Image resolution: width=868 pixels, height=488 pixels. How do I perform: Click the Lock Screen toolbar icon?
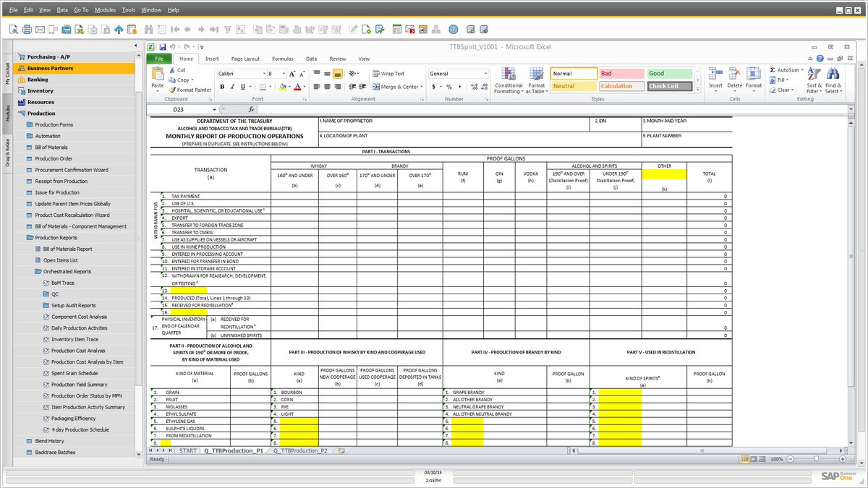[133, 29]
